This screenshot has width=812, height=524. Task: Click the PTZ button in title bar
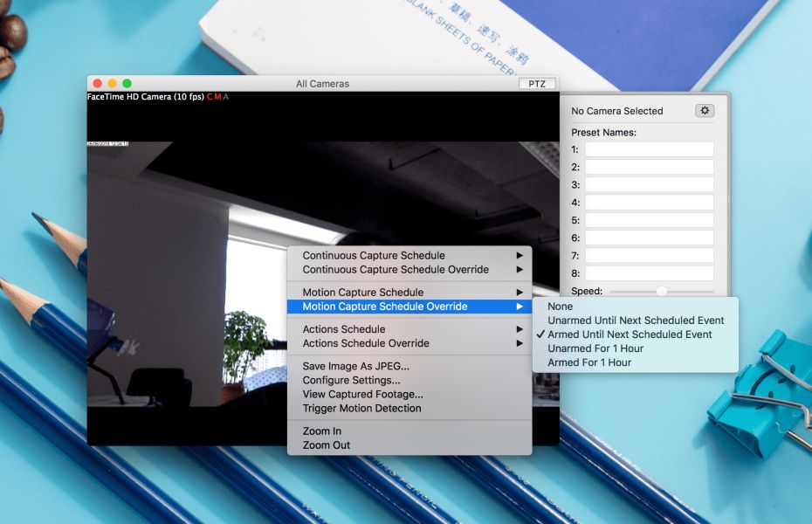coord(537,83)
